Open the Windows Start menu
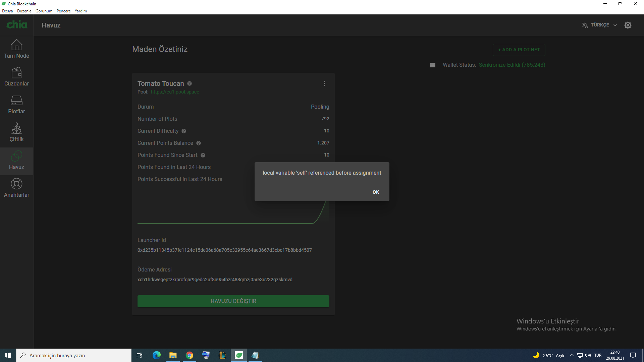 pos(8,355)
